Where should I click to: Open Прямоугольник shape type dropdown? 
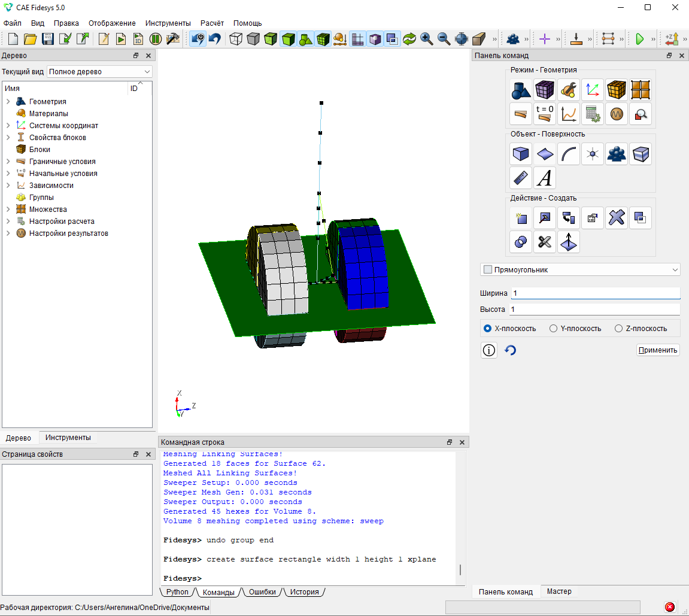580,269
